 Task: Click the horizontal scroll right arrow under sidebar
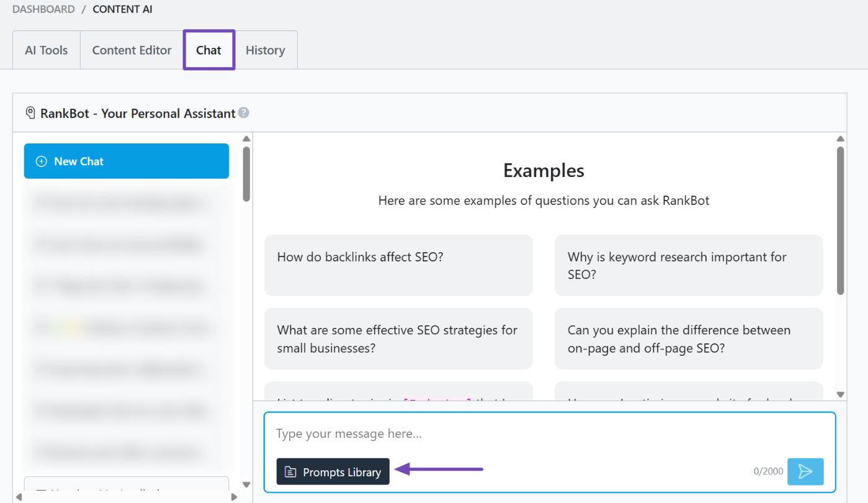click(234, 497)
